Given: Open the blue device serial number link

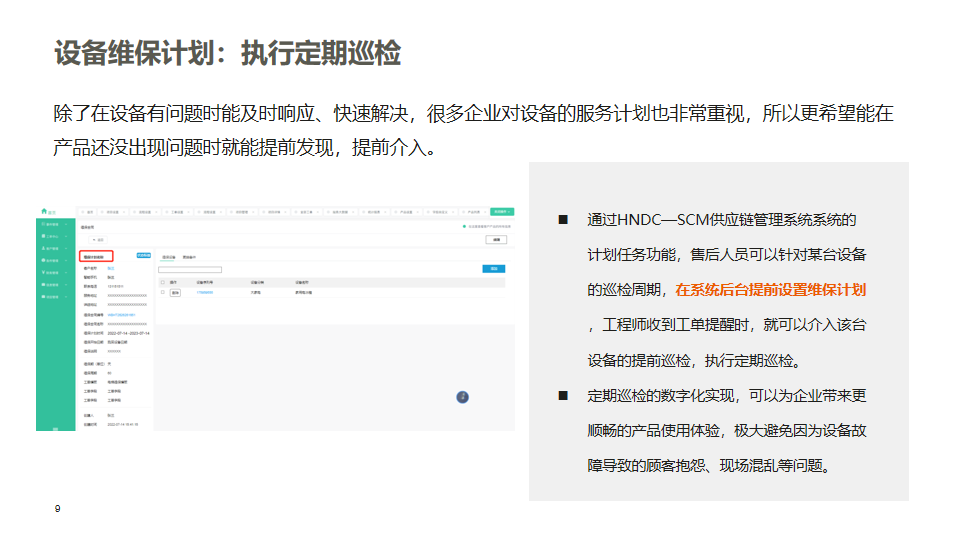Looking at the screenshot, I should coord(204,293).
